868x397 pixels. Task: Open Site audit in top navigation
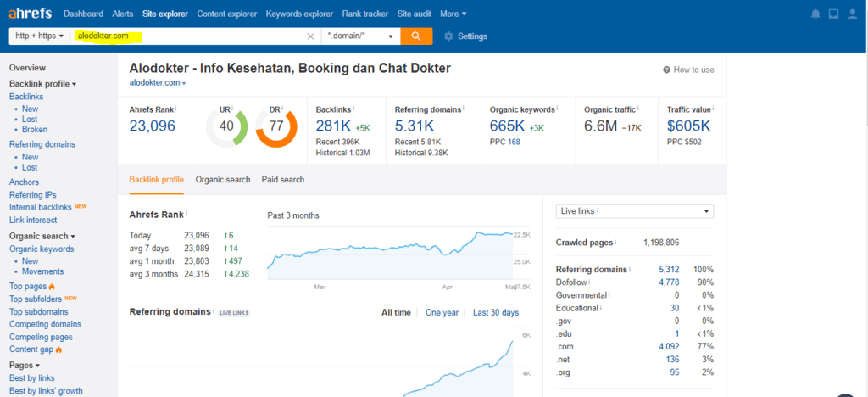click(414, 14)
